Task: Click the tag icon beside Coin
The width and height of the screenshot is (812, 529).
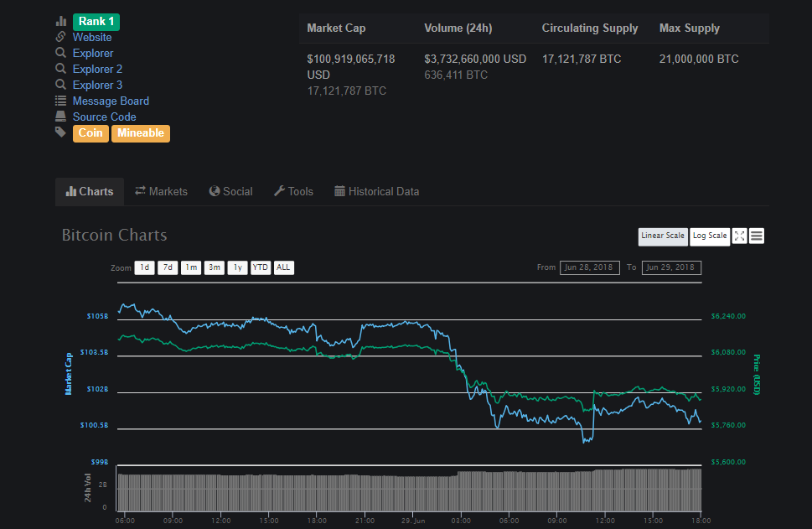Action: pos(60,132)
